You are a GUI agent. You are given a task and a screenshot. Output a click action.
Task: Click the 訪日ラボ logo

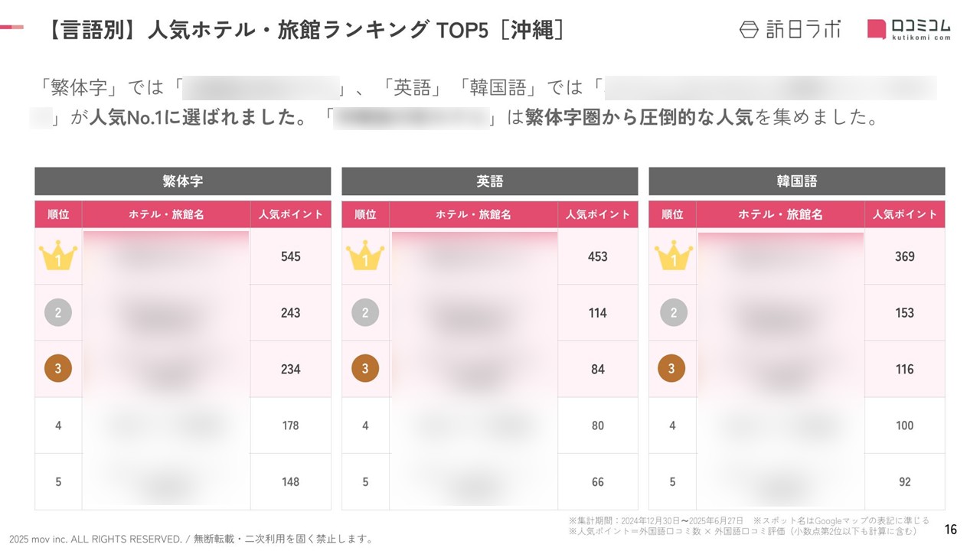pyautogui.click(x=789, y=29)
